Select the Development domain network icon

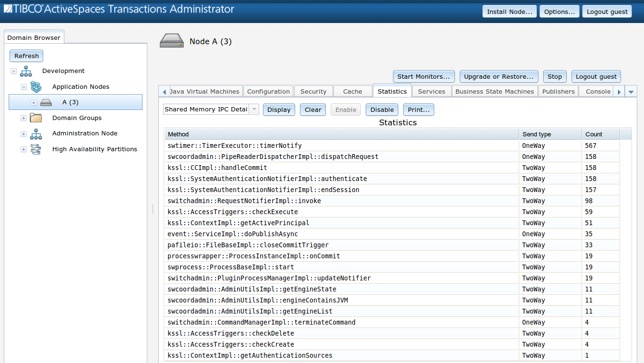pos(26,71)
